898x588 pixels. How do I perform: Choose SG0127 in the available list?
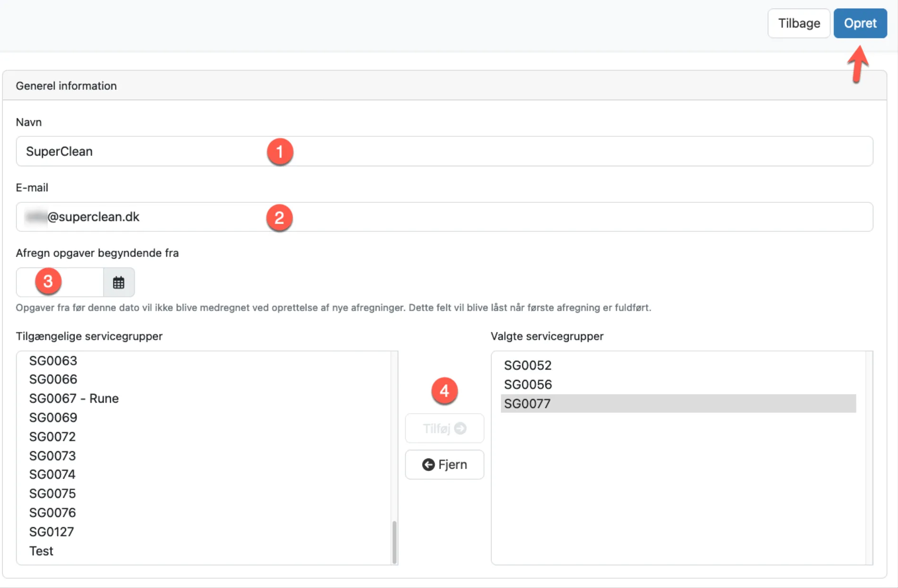[52, 532]
